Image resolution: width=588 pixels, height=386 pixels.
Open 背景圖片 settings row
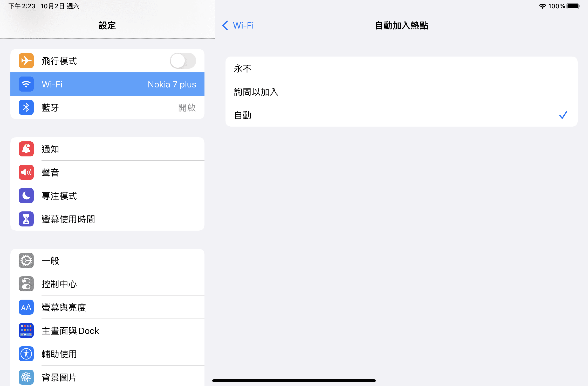107,377
